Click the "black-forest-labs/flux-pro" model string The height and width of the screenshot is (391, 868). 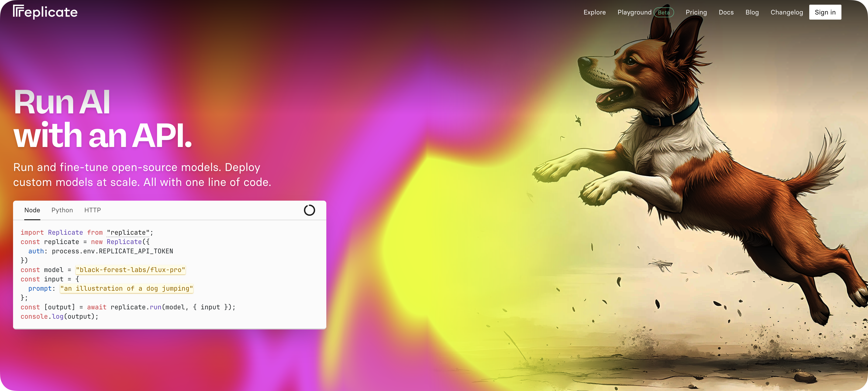(130, 270)
